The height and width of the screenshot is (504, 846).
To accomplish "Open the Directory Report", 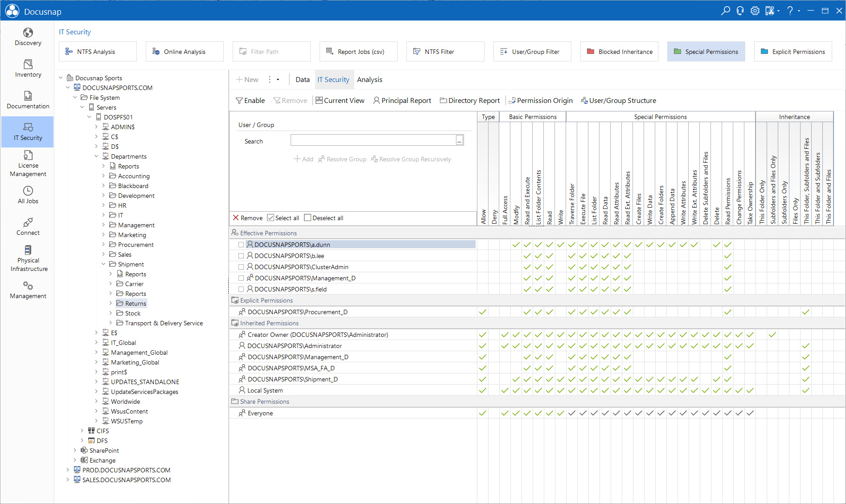I will (x=470, y=101).
